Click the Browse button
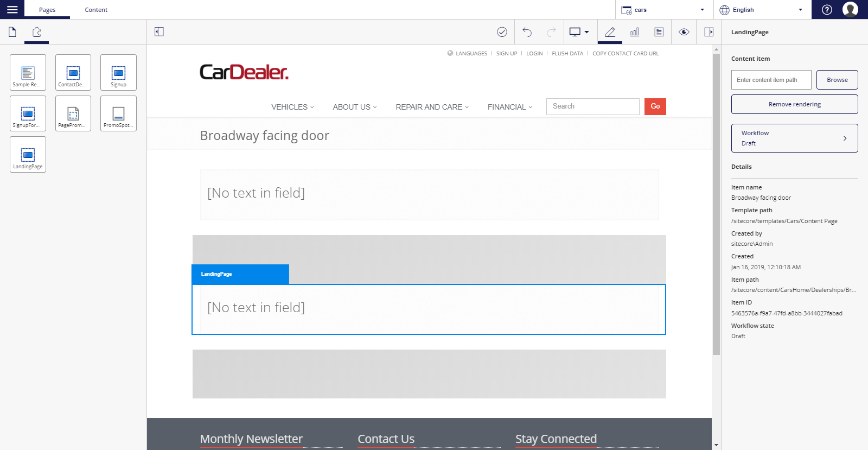The width and height of the screenshot is (868, 450). [837, 80]
